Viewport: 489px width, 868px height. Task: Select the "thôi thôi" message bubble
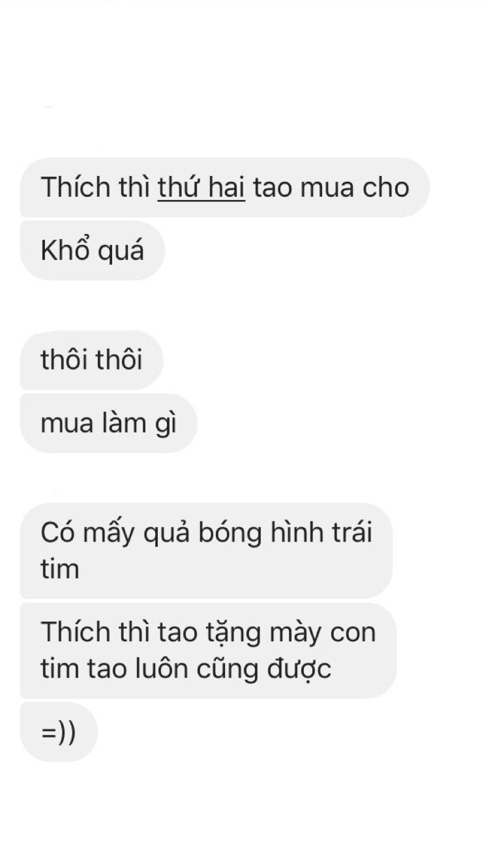(91, 360)
